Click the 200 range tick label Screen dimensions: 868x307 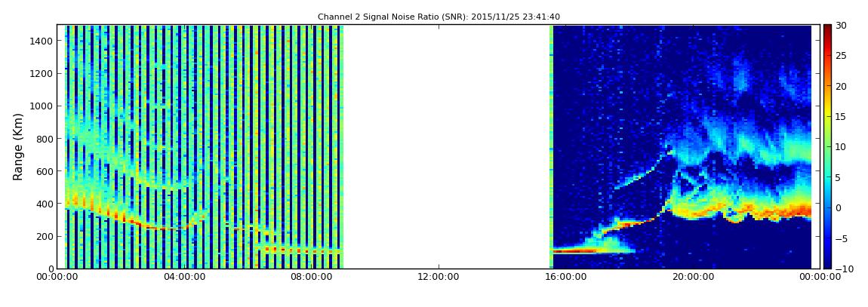click(45, 237)
